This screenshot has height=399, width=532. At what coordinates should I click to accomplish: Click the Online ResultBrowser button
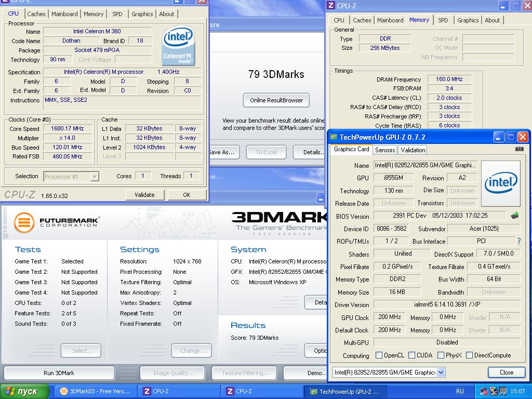[276, 100]
